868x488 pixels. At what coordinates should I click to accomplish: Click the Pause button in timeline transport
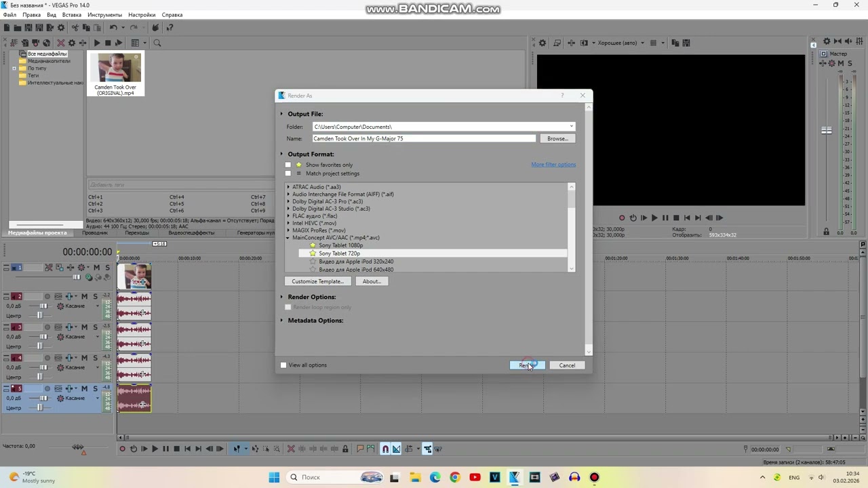[165, 449]
